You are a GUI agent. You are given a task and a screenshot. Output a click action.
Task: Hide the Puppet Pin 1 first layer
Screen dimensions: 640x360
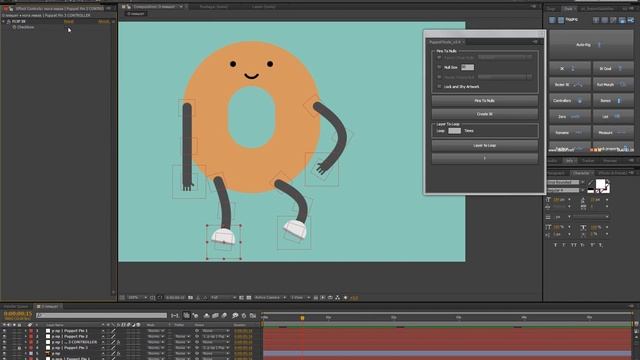tap(4, 331)
